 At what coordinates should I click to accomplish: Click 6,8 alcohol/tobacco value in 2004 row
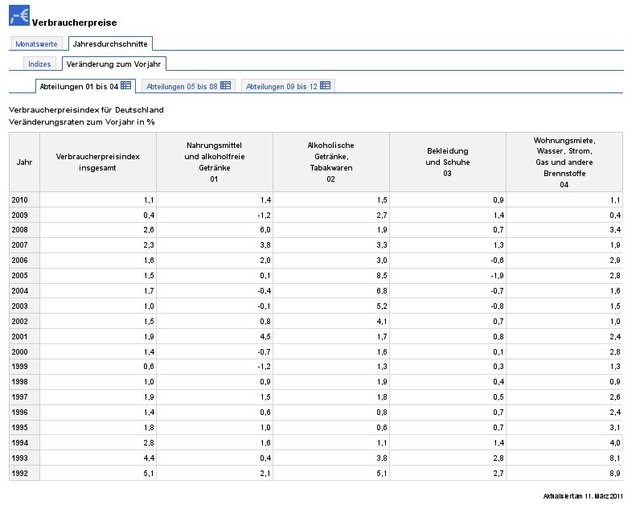382,291
